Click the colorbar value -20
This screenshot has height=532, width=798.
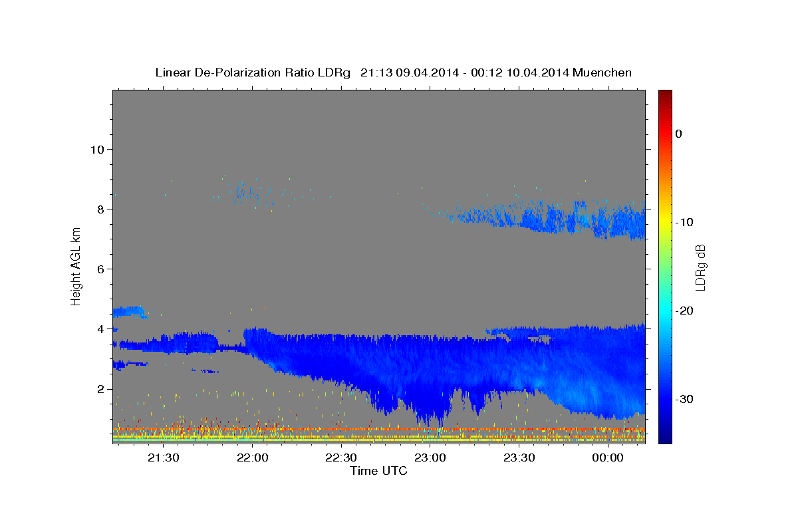[684, 311]
